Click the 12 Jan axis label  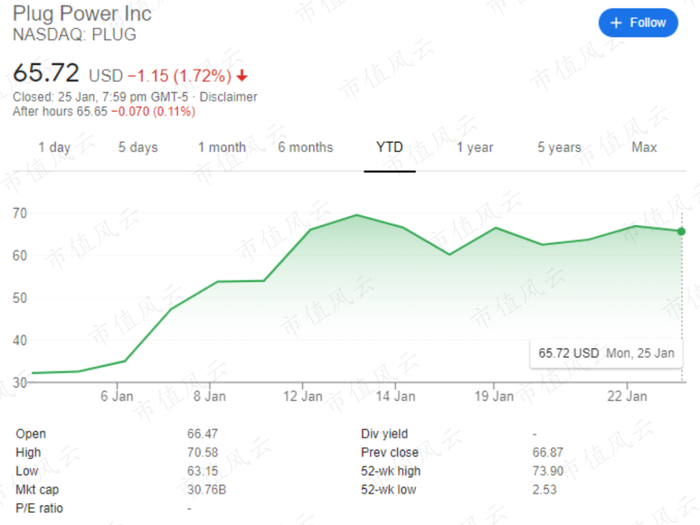(x=303, y=396)
